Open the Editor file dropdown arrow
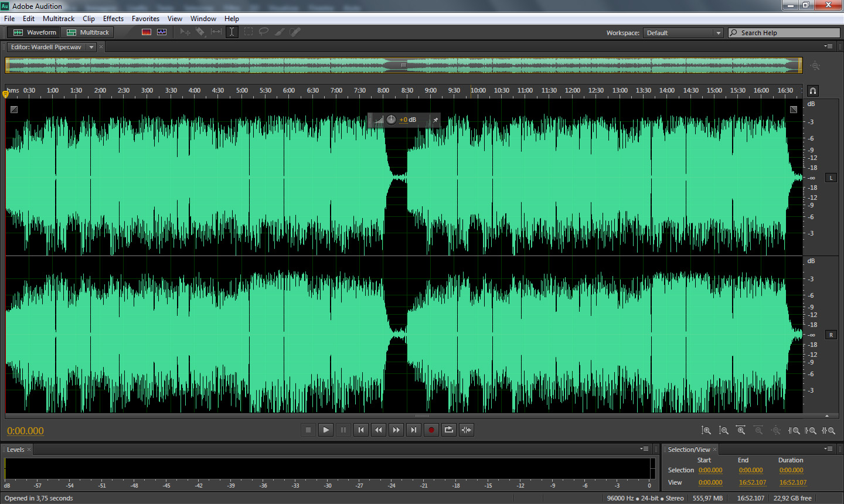 tap(91, 47)
